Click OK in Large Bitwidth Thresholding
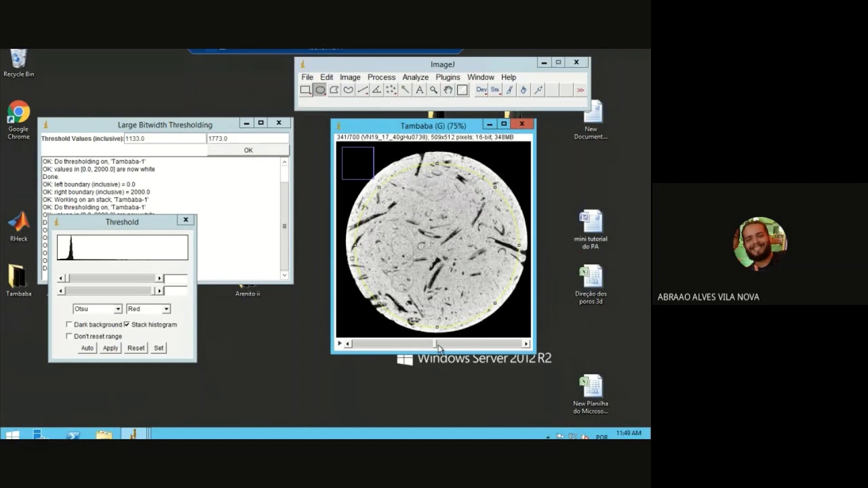This screenshot has width=868, height=488. 248,150
